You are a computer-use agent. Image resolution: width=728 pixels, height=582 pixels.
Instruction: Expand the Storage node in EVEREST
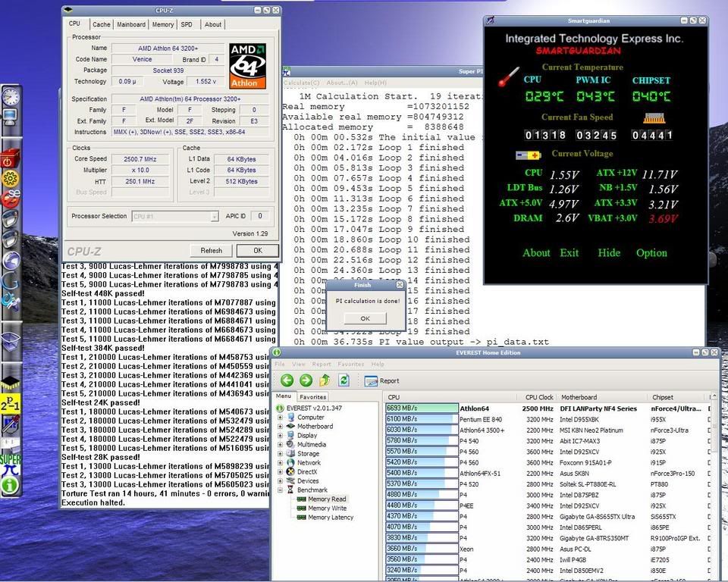[x=281, y=453]
